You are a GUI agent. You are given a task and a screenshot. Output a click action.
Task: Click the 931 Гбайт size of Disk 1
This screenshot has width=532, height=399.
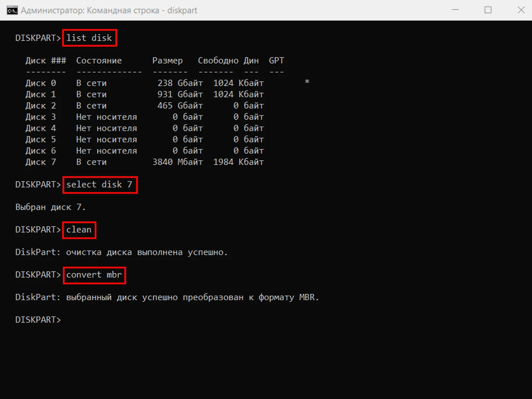[180, 95]
